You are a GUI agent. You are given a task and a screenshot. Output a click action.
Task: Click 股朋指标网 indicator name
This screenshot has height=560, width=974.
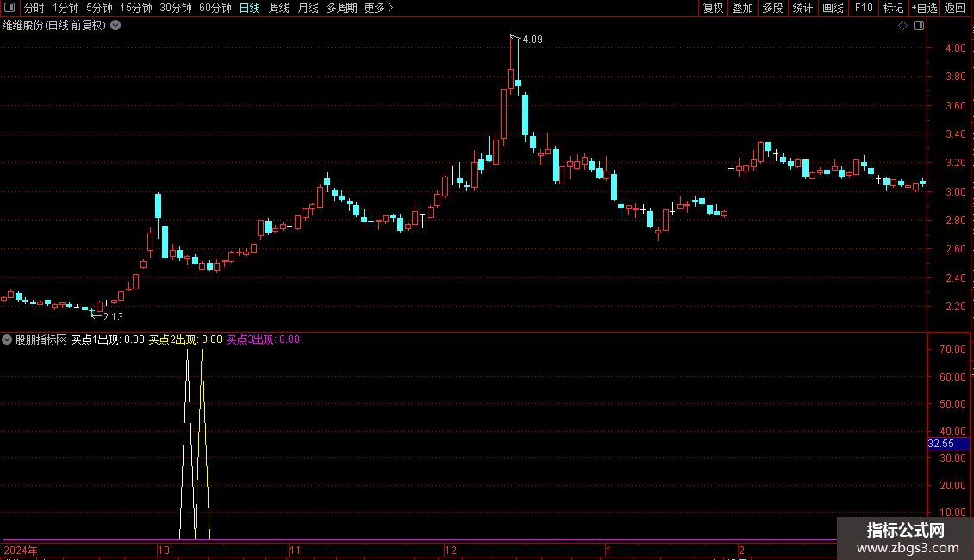point(41,339)
